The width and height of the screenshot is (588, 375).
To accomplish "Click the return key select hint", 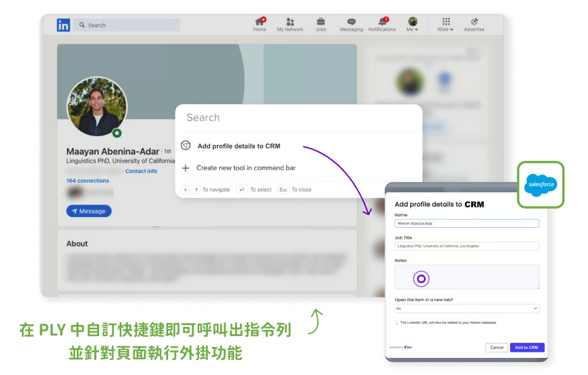I will point(242,190).
